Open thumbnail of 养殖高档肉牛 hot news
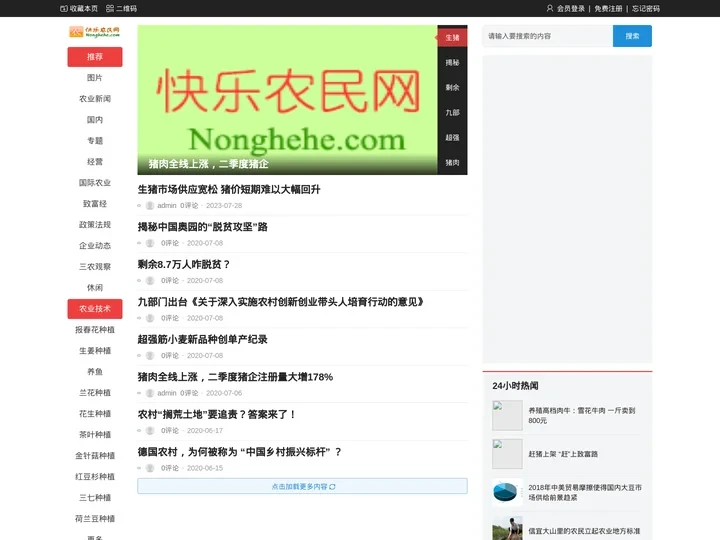Image resolution: width=720 pixels, height=540 pixels. pos(507,415)
